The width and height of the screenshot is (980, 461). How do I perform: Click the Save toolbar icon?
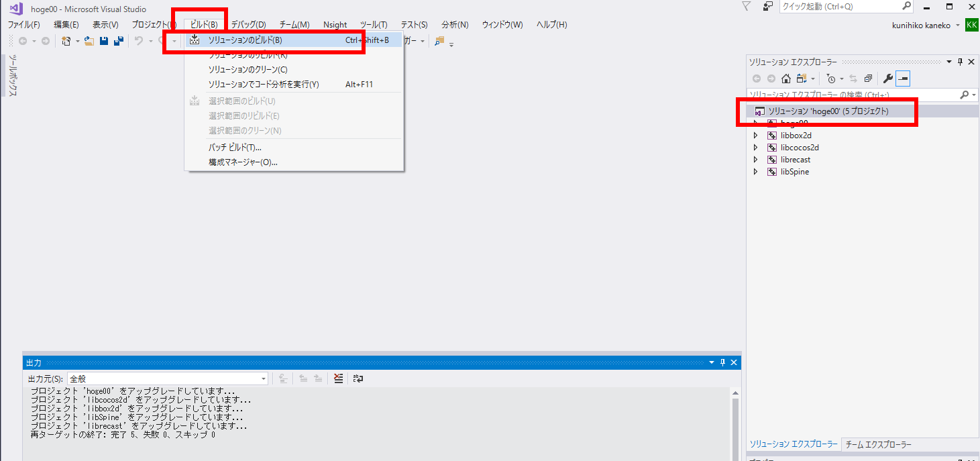[x=104, y=41]
